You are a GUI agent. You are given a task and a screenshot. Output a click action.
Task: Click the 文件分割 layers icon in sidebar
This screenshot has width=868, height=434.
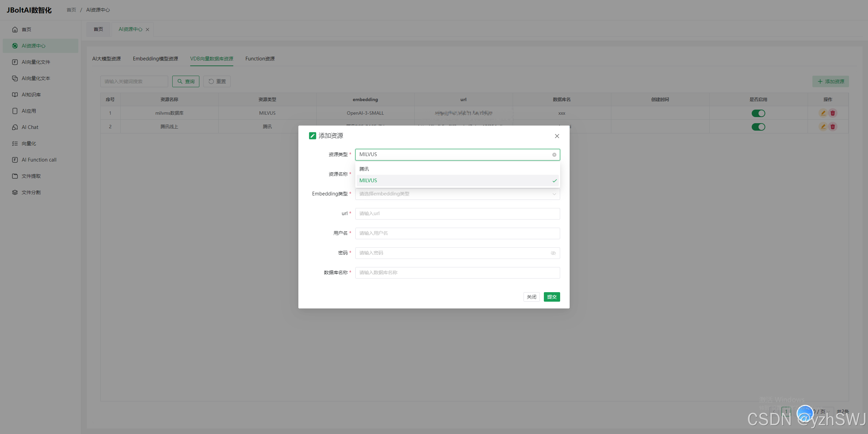tap(15, 192)
